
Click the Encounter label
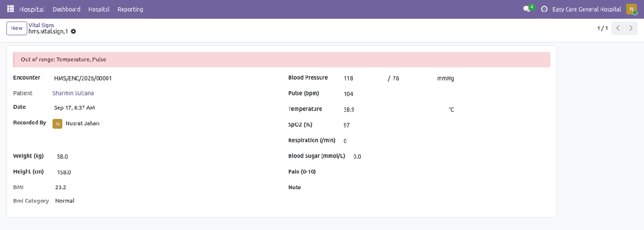coord(27,78)
